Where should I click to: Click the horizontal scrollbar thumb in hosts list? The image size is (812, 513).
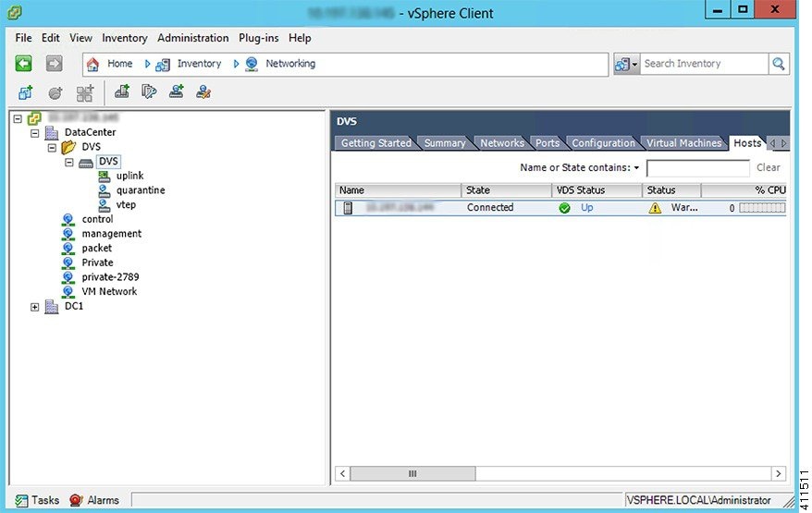[412, 473]
